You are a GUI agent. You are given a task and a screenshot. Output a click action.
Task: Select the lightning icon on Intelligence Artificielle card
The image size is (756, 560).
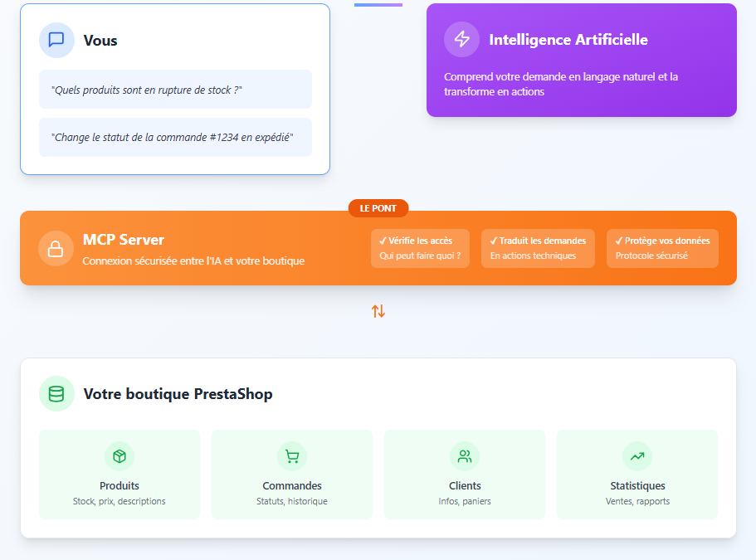(463, 39)
